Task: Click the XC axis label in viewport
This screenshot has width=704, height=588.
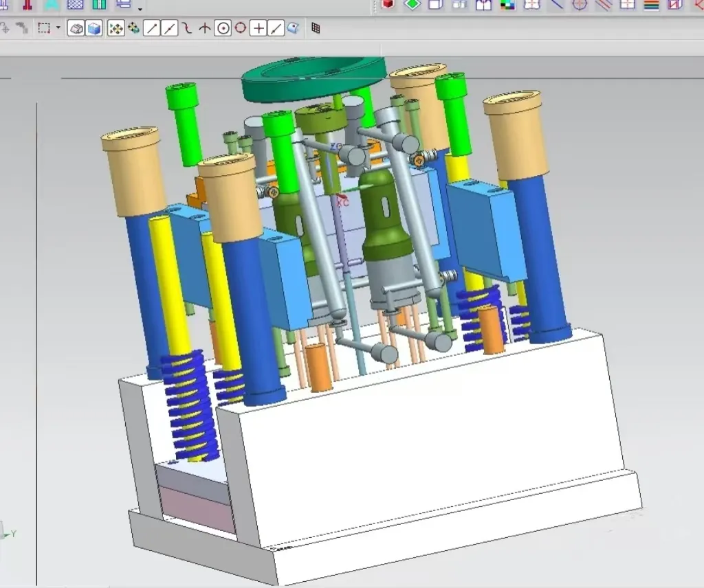Action: (344, 203)
